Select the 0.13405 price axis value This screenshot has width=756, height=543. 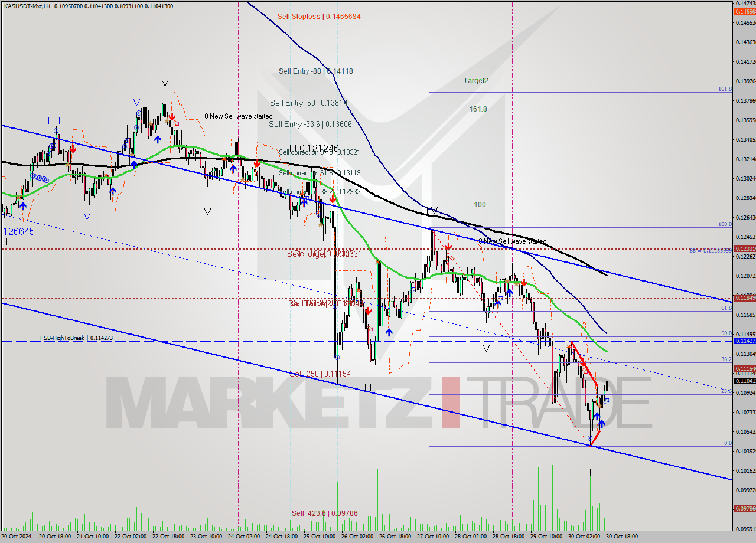745,139
